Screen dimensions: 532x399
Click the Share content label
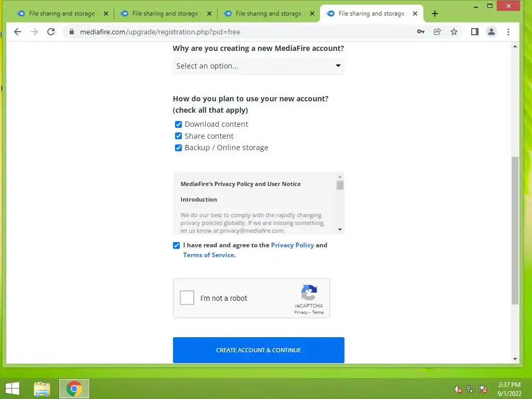tap(209, 136)
